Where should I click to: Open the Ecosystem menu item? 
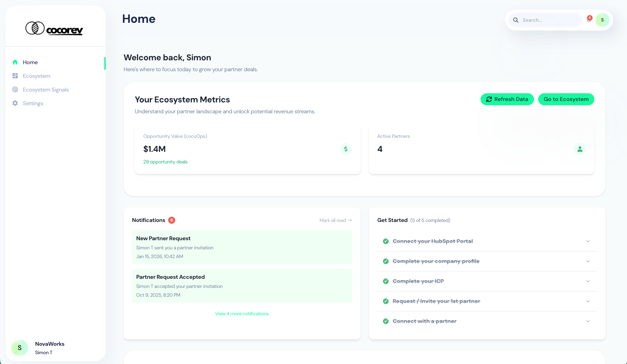coord(37,76)
